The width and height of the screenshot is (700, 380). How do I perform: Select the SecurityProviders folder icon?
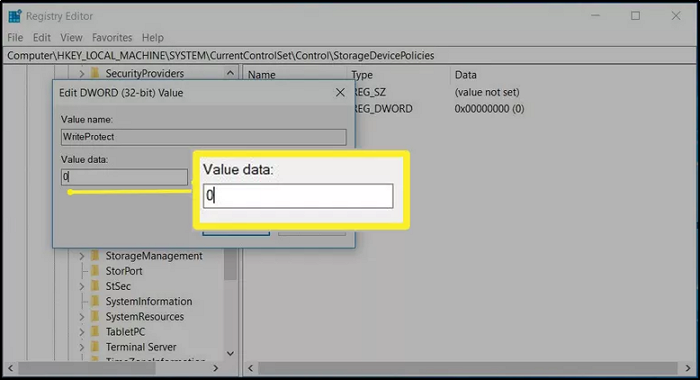pos(95,73)
